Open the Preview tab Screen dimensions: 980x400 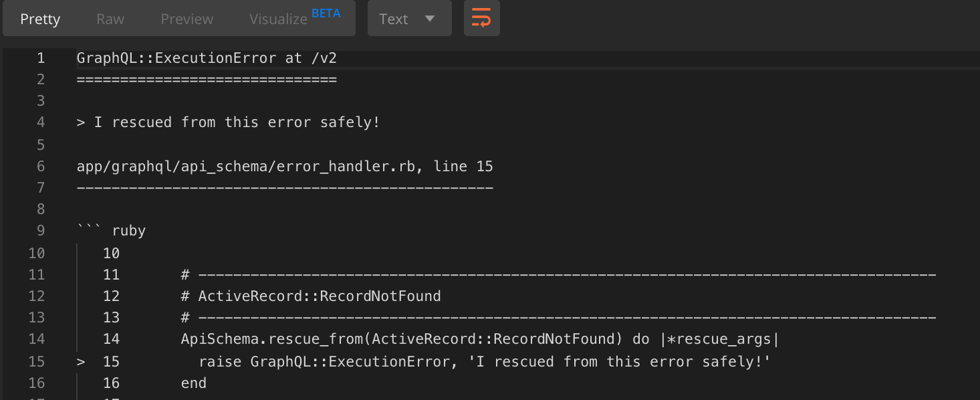tap(187, 19)
